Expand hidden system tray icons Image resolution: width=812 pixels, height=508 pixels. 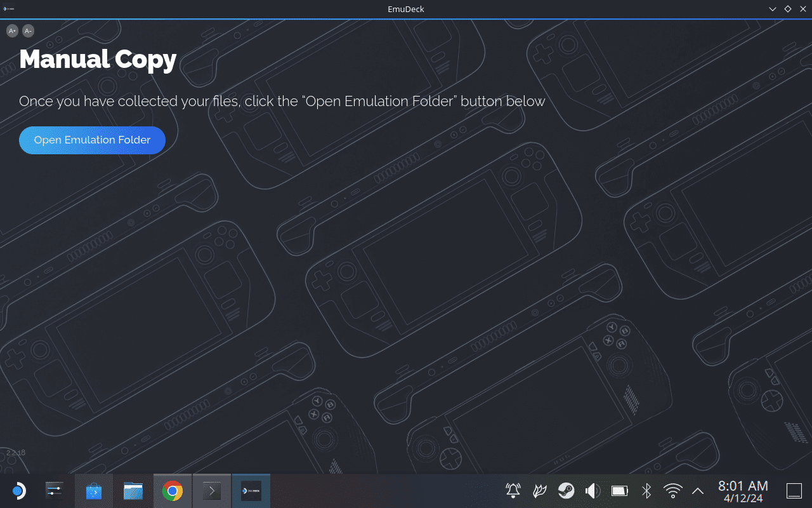click(x=698, y=491)
